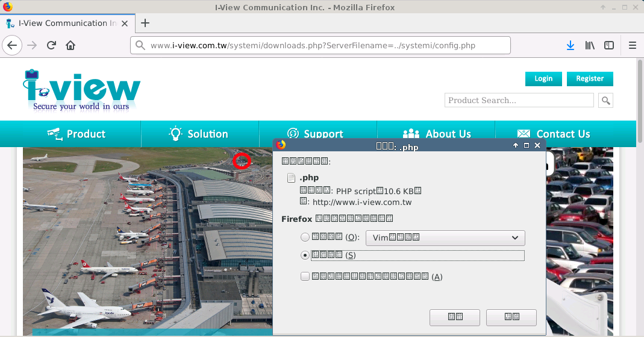Open the Library bookshelf icon

[x=590, y=45]
